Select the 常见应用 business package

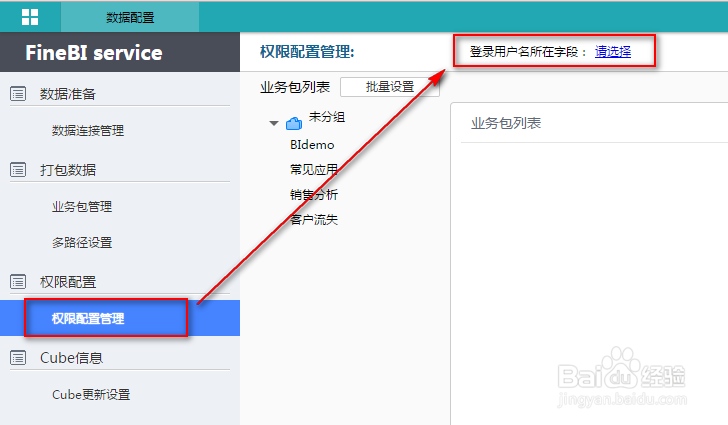point(314,170)
